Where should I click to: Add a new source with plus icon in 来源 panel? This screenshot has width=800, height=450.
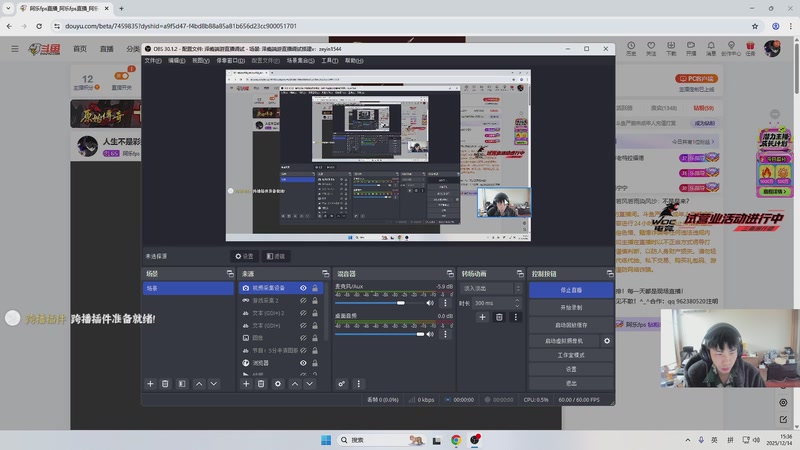point(246,384)
